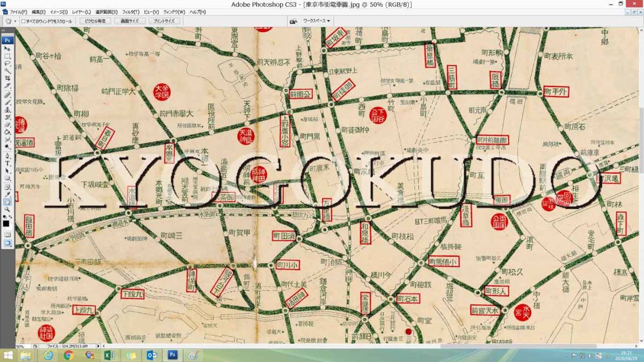Select the Pen tool
Image resolution: width=644 pixels, height=362 pixels.
(x=8, y=155)
